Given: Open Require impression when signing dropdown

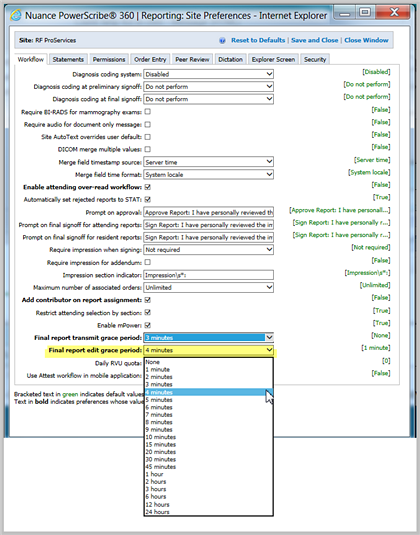Looking at the screenshot, I should tap(208, 250).
